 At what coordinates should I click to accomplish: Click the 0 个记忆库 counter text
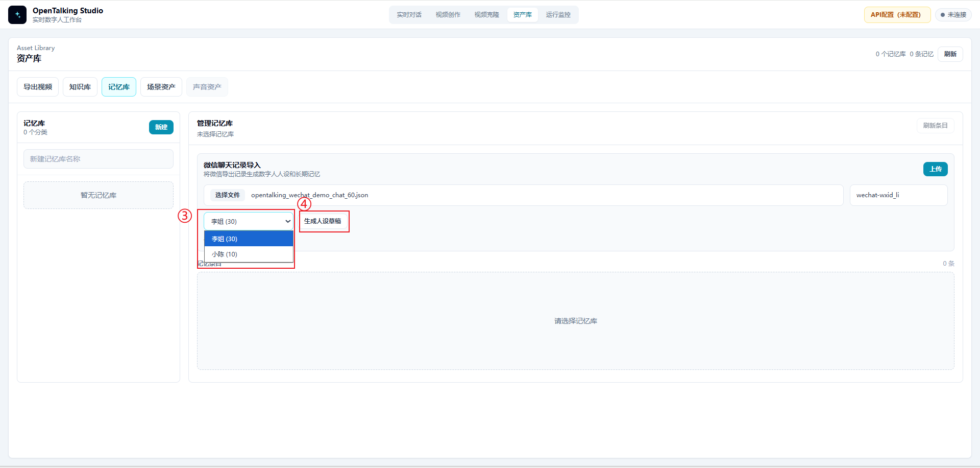click(x=891, y=54)
